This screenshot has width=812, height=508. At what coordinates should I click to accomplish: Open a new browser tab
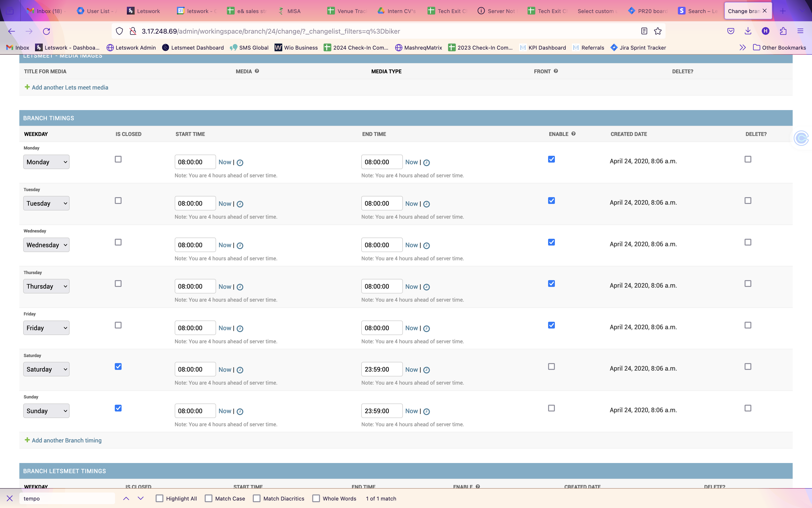[783, 11]
